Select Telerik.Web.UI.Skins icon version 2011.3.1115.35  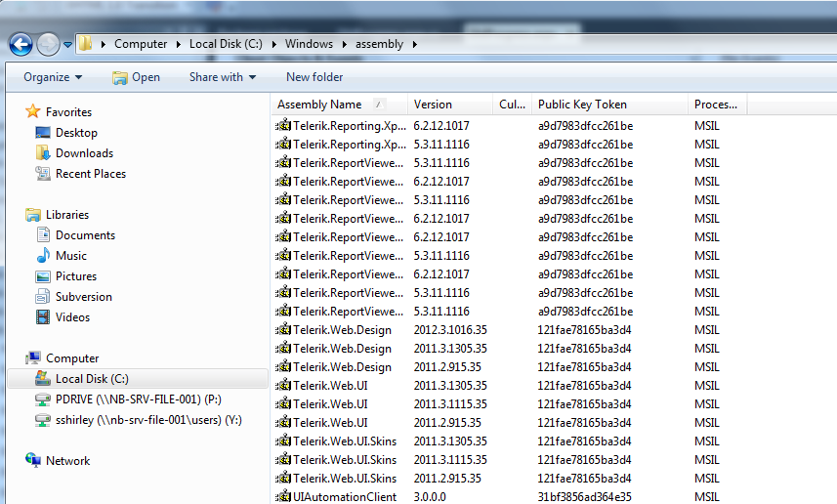tap(283, 459)
